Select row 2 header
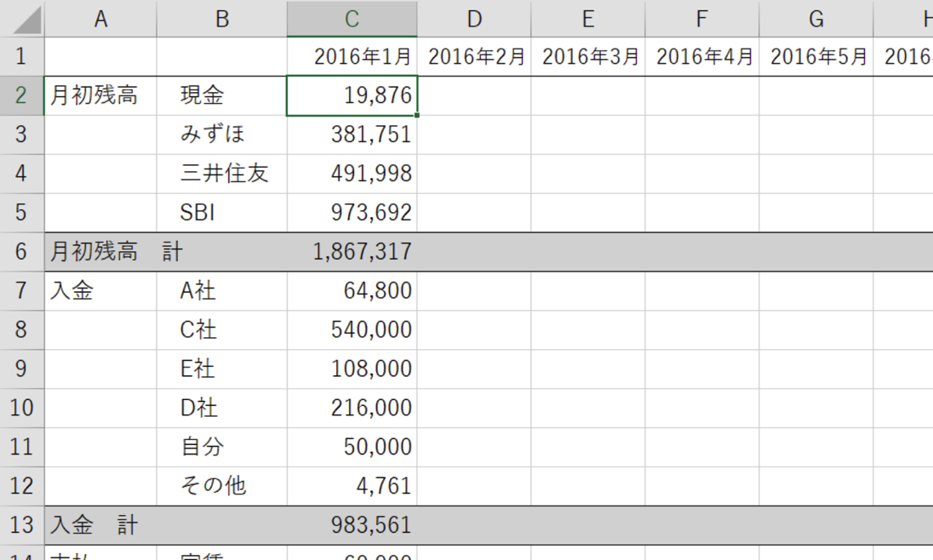 point(22,95)
